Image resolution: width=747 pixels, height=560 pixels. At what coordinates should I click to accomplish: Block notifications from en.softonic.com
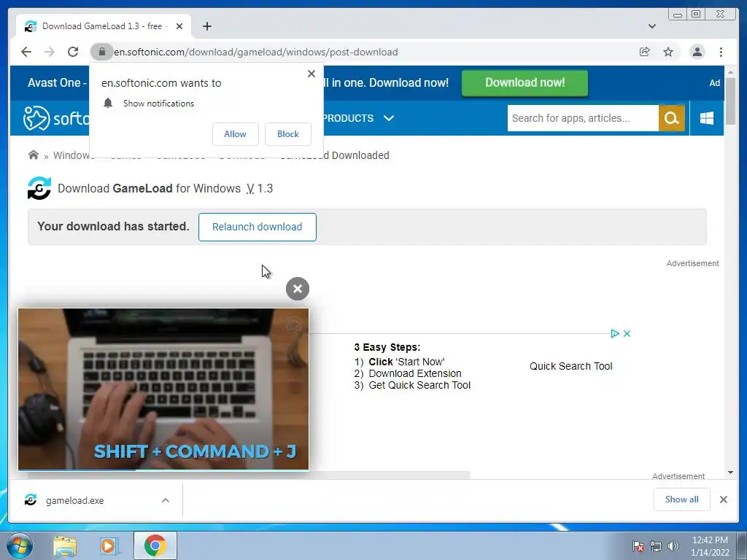(287, 134)
